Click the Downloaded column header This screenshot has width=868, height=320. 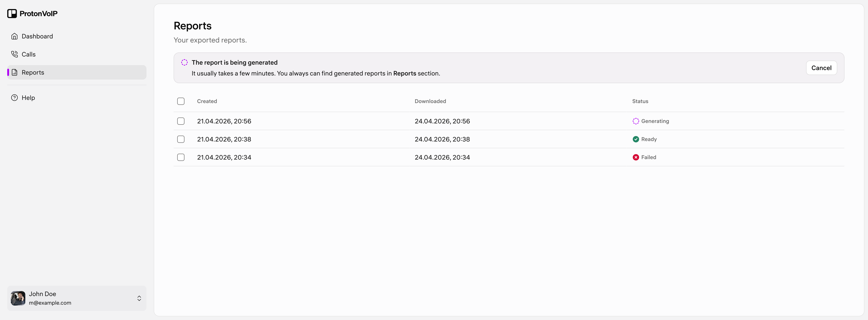430,101
